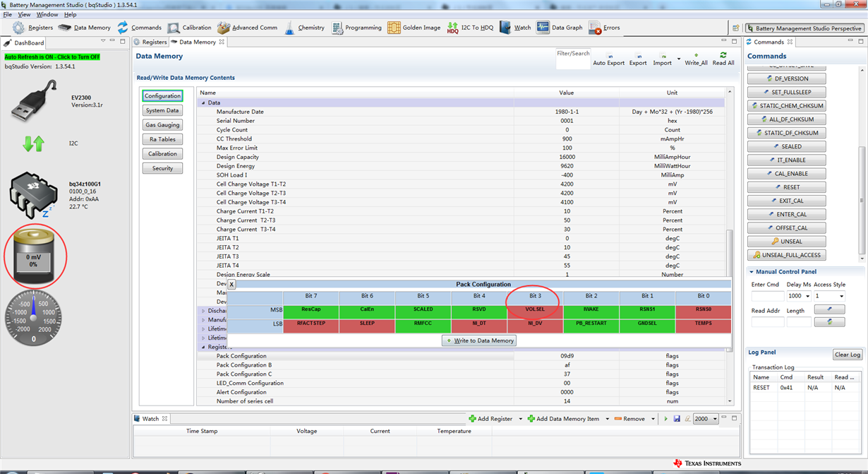Open the Golden Image tool
Viewport: 868px width, 474px height.
point(414,28)
